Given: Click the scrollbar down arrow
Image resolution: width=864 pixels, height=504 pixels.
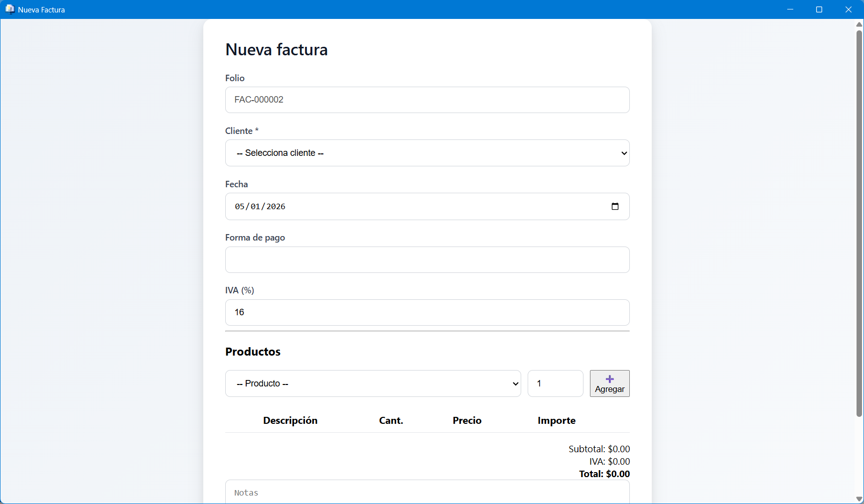Looking at the screenshot, I should pyautogui.click(x=859, y=499).
